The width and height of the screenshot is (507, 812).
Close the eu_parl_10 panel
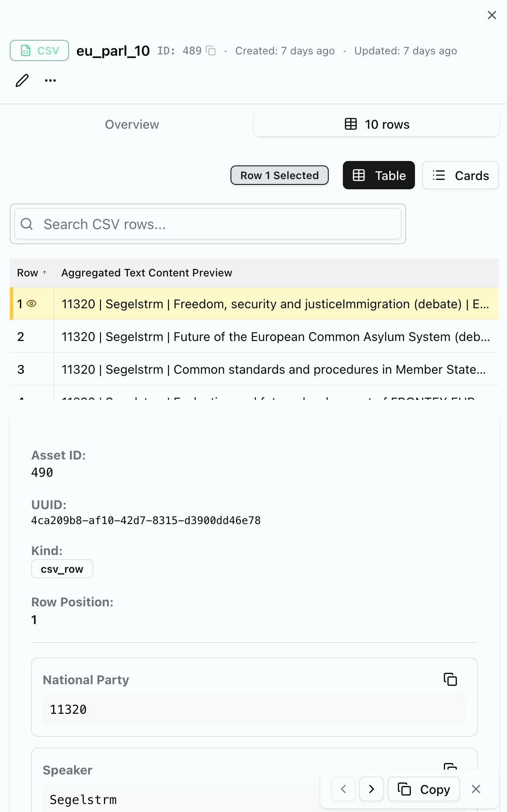coord(492,15)
